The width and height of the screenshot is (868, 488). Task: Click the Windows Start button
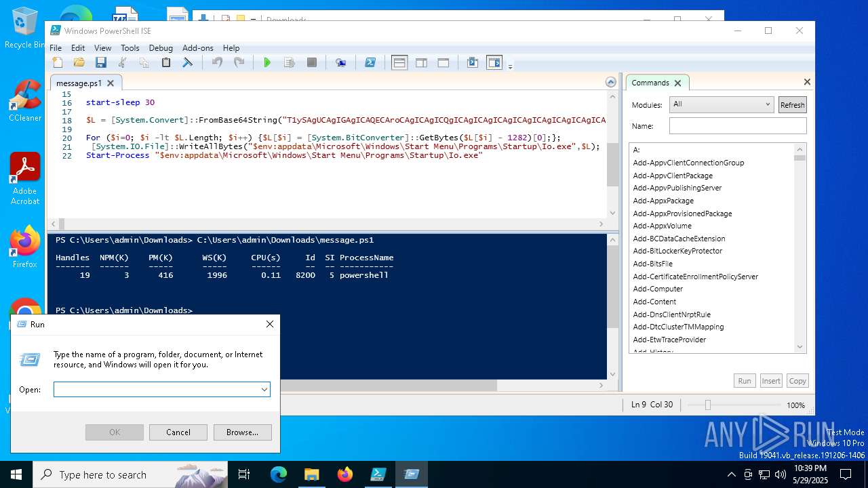pyautogui.click(x=16, y=474)
